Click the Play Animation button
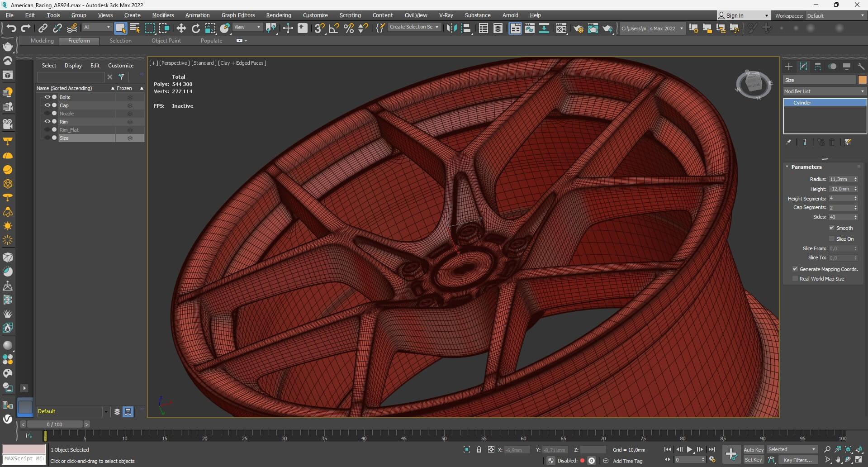This screenshot has height=467, width=868. (x=689, y=449)
